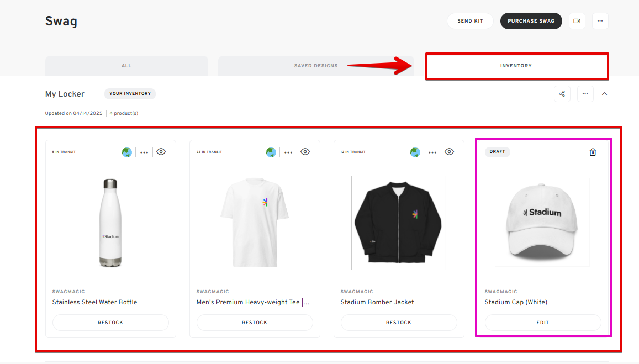Toggle eye visibility on Stainless Steel Water Bottle

[161, 152]
